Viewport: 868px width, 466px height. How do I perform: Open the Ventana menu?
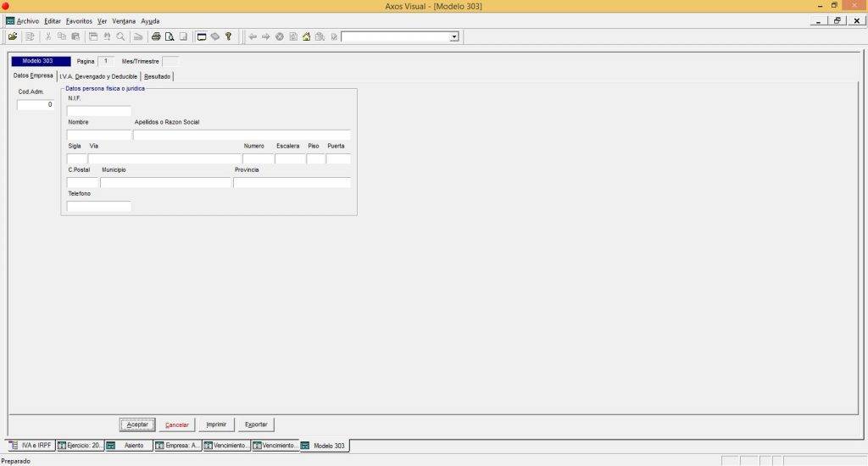click(x=124, y=20)
